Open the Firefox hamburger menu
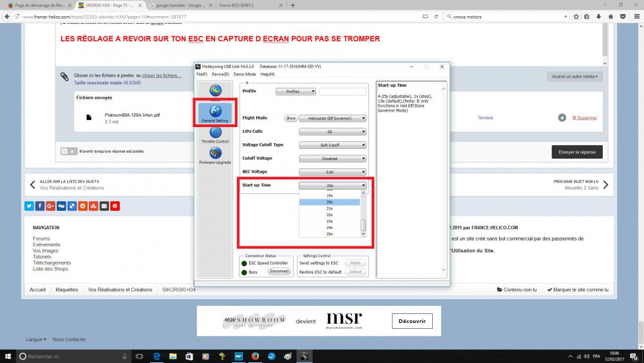 (x=637, y=17)
